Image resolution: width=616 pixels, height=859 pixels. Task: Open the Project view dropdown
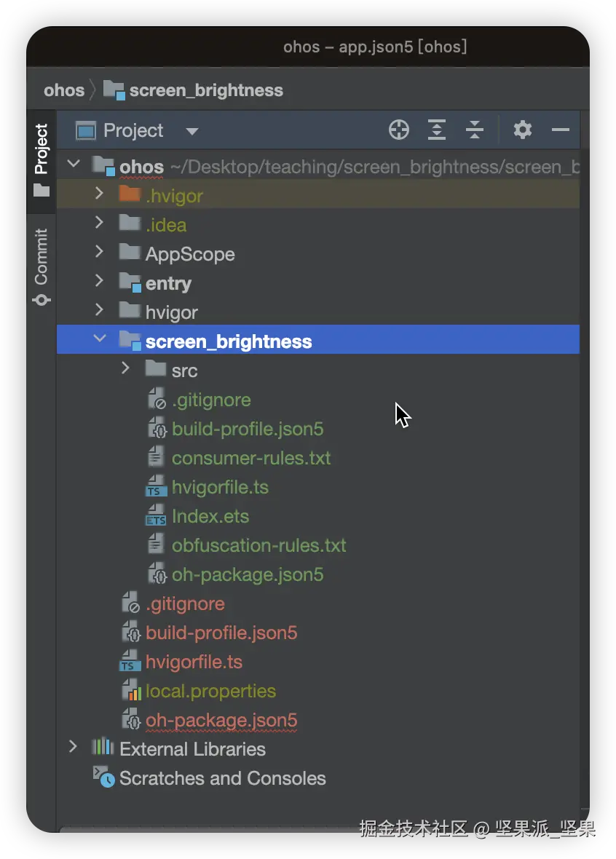pos(191,132)
